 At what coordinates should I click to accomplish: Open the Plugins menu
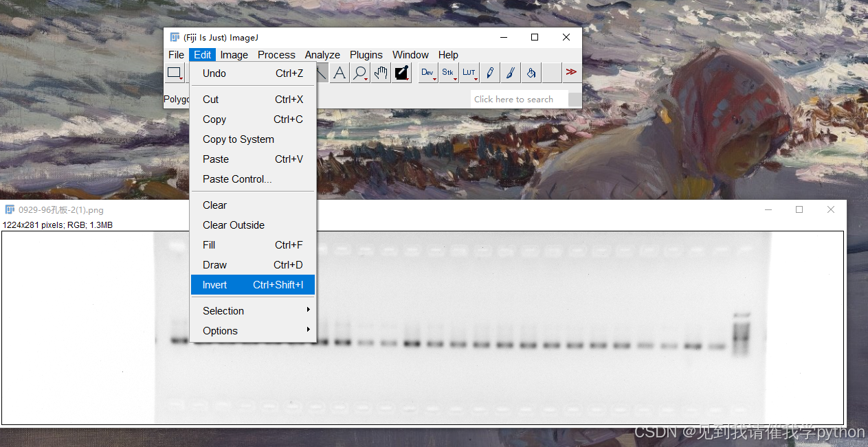click(366, 55)
